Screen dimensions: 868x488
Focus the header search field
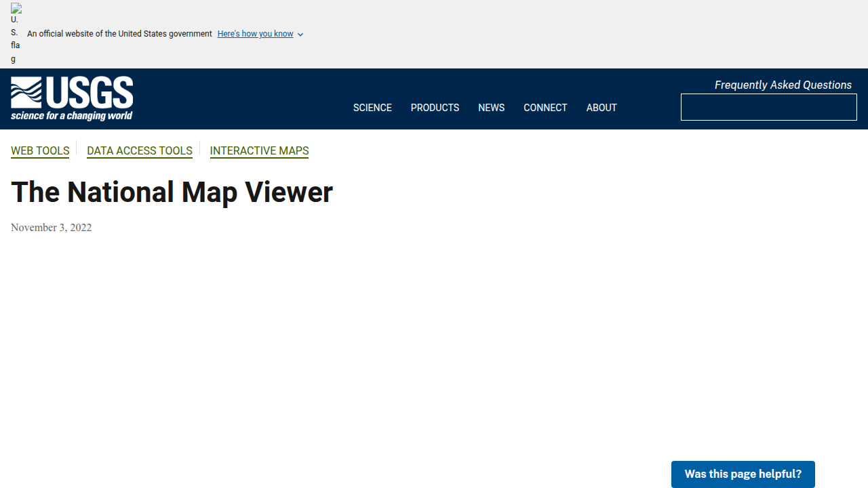pos(769,107)
